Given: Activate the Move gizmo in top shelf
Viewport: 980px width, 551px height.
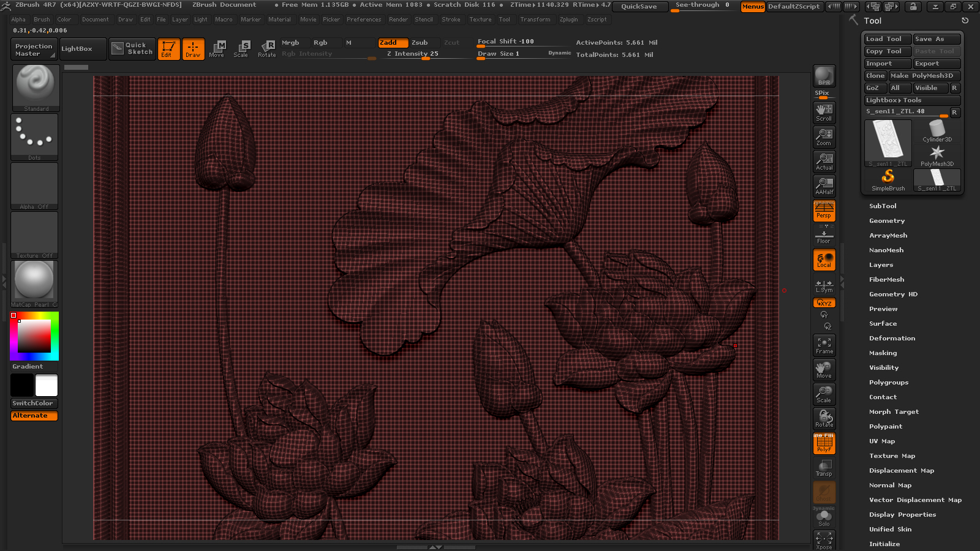Looking at the screenshot, I should (217, 48).
